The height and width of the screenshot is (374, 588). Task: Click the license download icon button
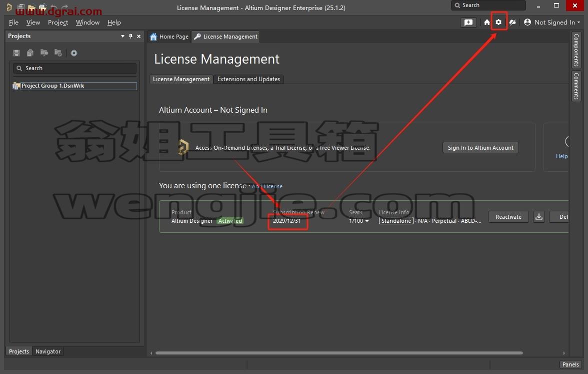coord(539,217)
